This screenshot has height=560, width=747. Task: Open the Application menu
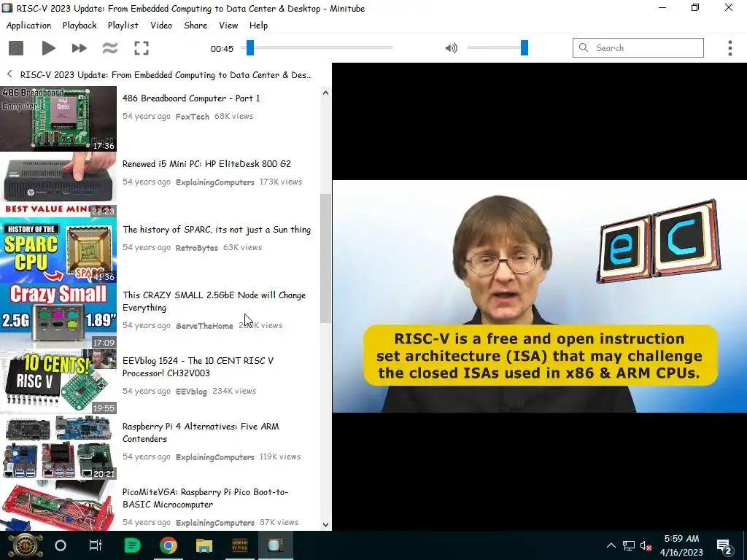click(28, 26)
